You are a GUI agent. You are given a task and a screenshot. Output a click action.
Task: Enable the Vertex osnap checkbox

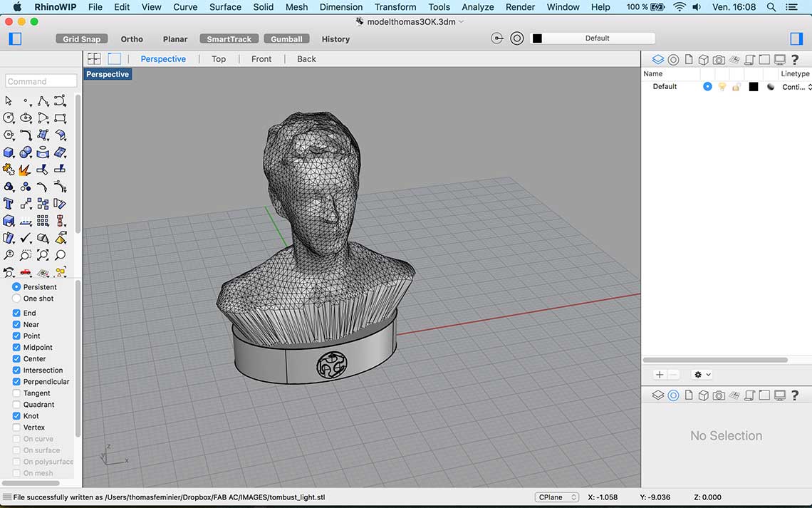coord(16,427)
